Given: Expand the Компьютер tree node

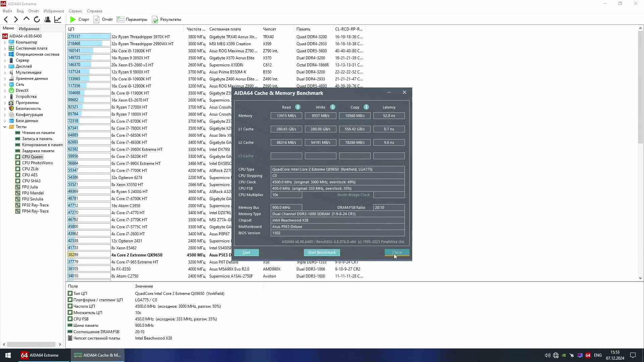Looking at the screenshot, I should pos(5,42).
